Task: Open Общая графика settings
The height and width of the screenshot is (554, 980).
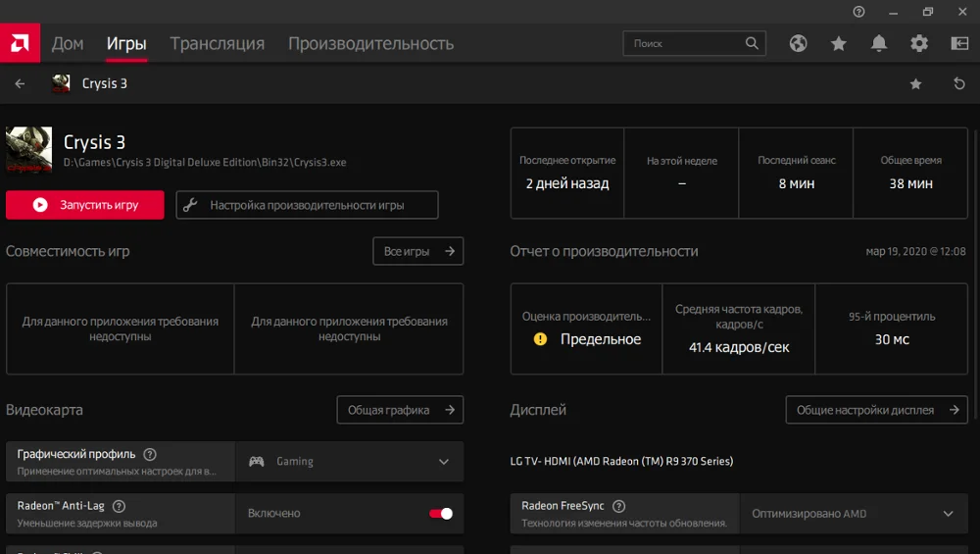Action: (x=400, y=410)
